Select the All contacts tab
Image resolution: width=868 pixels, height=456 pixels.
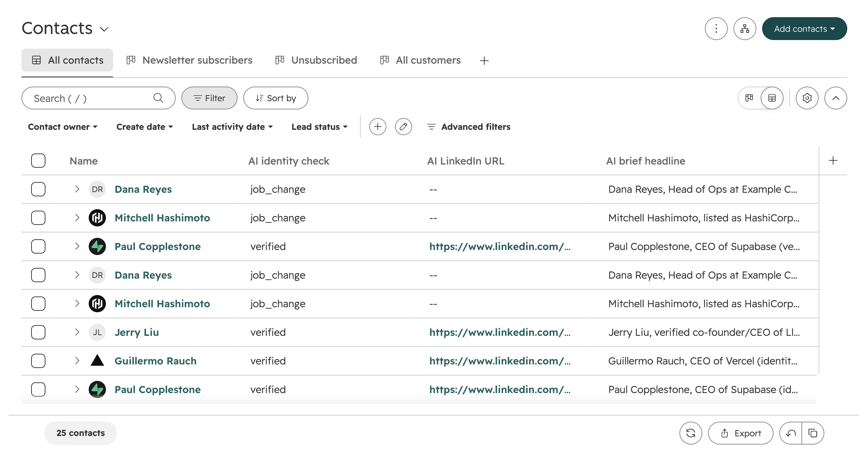67,60
